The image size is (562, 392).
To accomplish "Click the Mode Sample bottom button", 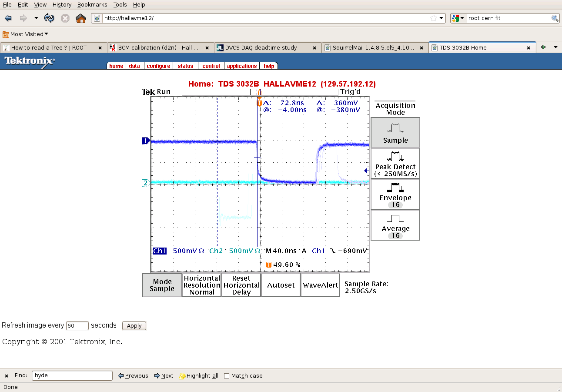I will (x=162, y=285).
